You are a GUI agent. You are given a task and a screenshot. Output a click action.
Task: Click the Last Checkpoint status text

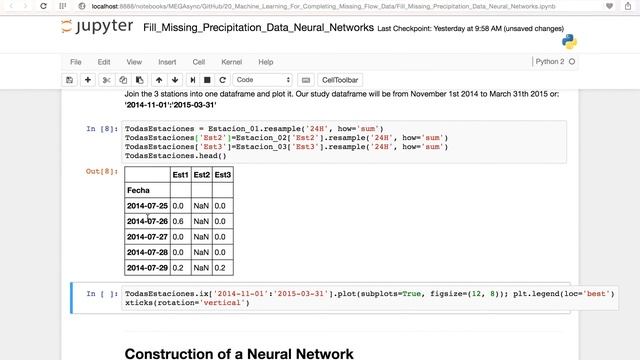pos(471,29)
